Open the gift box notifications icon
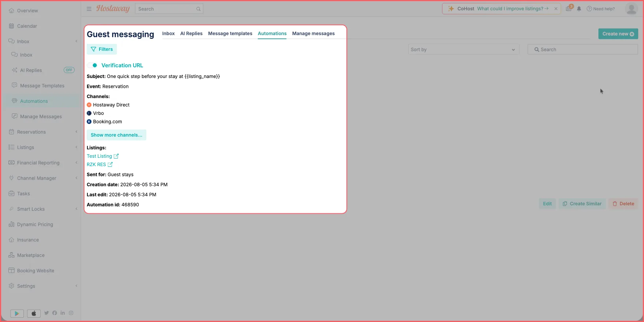The image size is (644, 322). (x=569, y=8)
